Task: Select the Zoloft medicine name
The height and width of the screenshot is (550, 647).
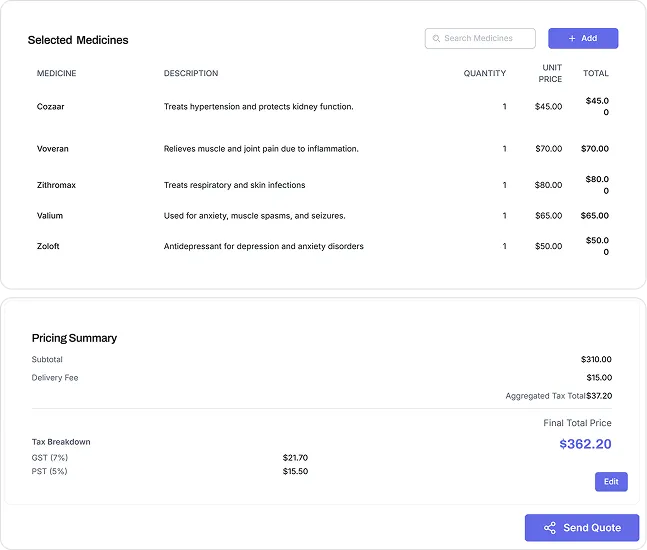Action: [x=48, y=246]
